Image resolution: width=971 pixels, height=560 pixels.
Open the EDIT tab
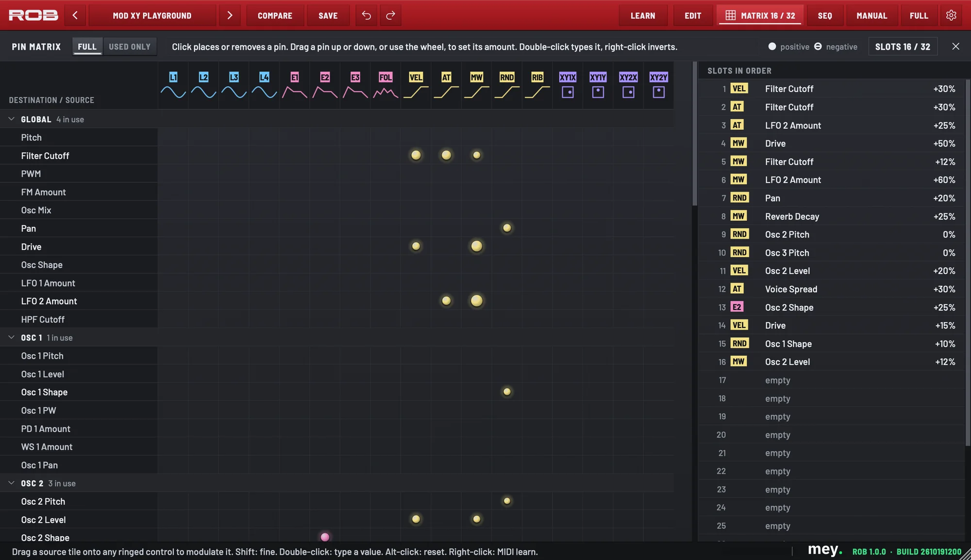693,16
